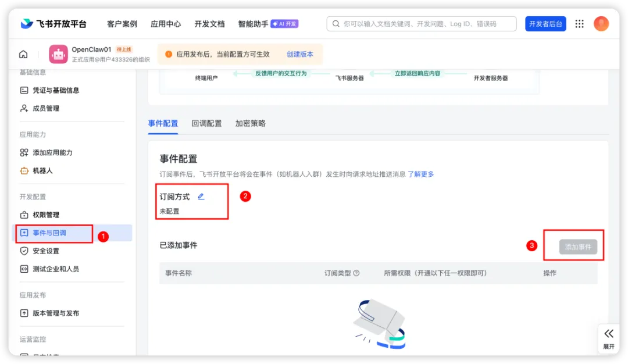Click the OpenClaw01 app icon

coord(58,53)
